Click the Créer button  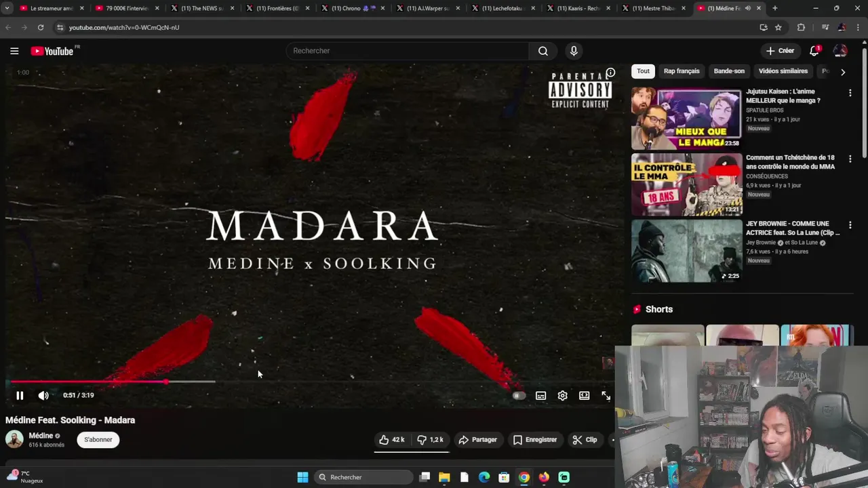click(780, 51)
